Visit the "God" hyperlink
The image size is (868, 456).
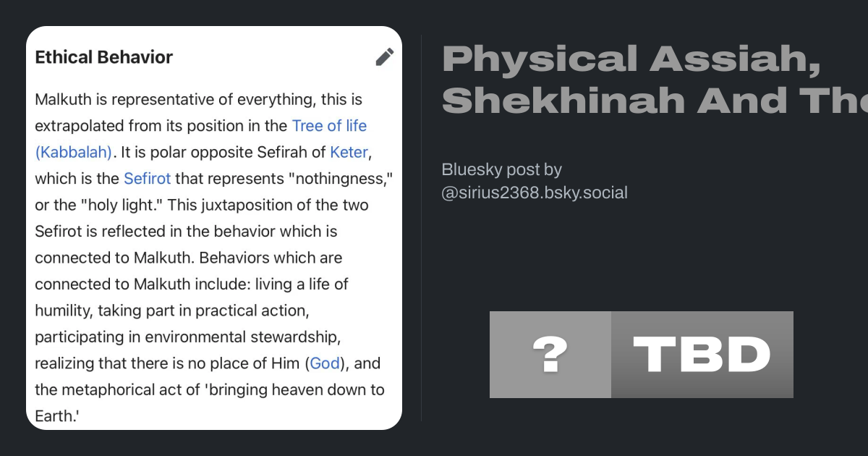coord(325,363)
